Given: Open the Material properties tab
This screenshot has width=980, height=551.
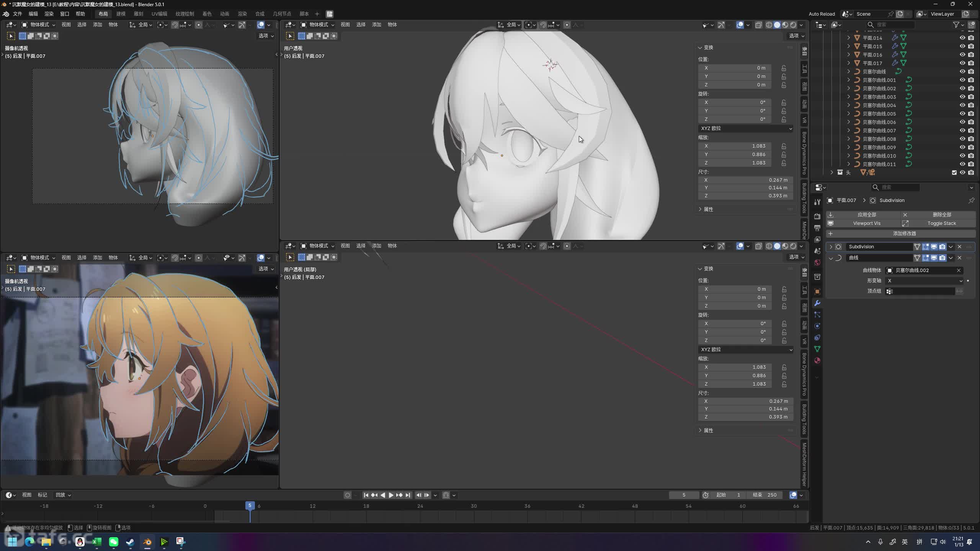Looking at the screenshot, I should point(817,360).
